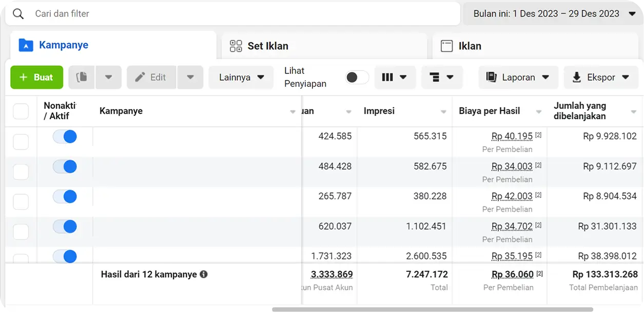This screenshot has width=644, height=314.
Task: Click the Cari dan filter search field
Action: tap(241, 14)
